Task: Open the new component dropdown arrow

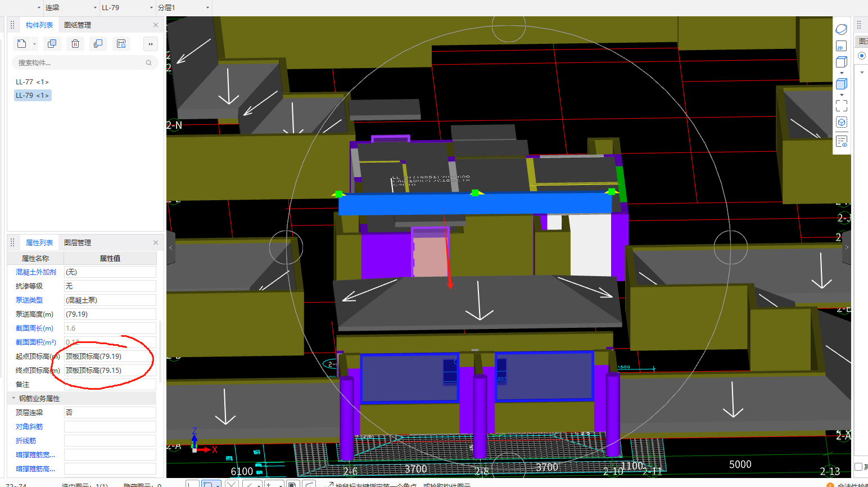Action: 35,44
